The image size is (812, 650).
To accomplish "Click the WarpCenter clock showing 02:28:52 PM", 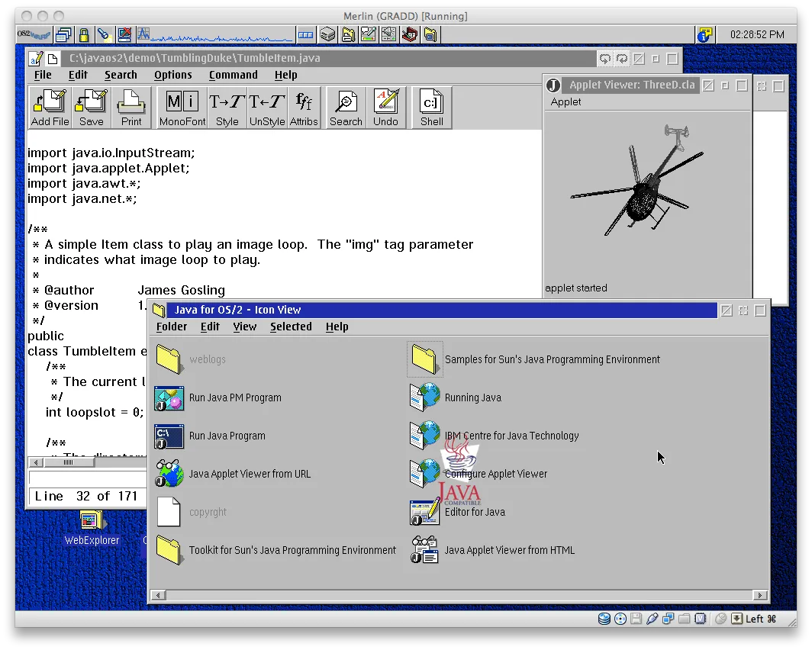I will 757,34.
